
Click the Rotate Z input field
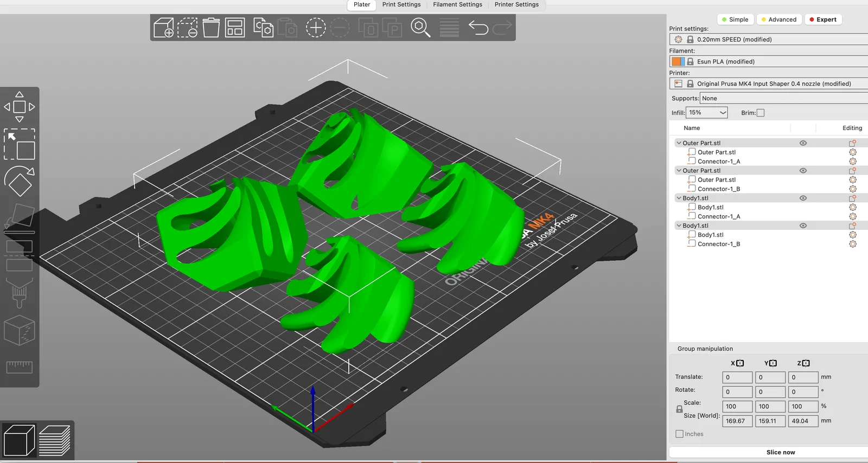coord(803,392)
